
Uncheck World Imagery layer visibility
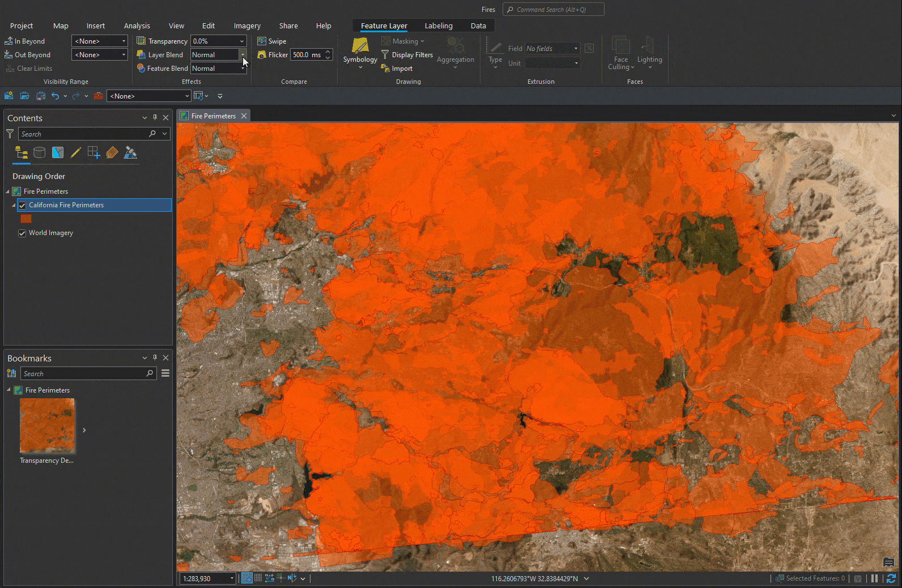(x=22, y=233)
